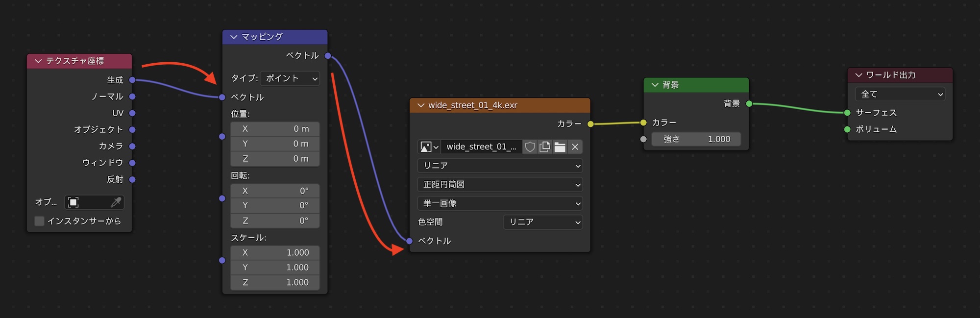This screenshot has height=318, width=980.
Task: Open the 全て target dropdown
Action: (900, 94)
